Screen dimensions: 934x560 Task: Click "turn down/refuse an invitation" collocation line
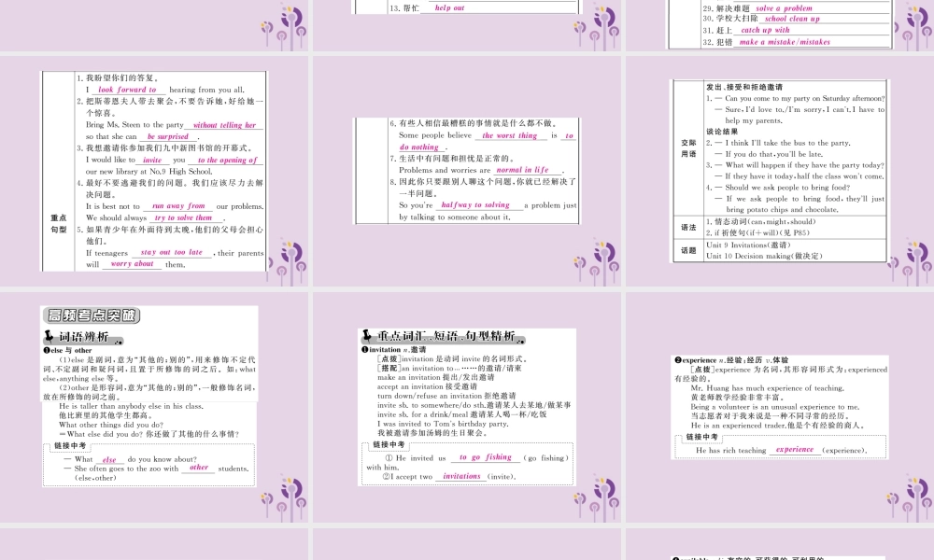[x=446, y=396]
